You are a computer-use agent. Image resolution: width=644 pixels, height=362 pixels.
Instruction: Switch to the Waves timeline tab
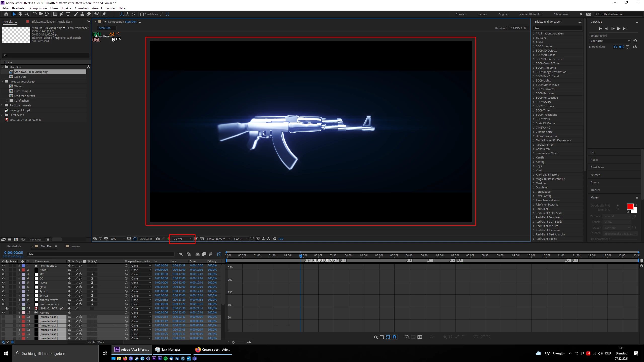pos(75,246)
